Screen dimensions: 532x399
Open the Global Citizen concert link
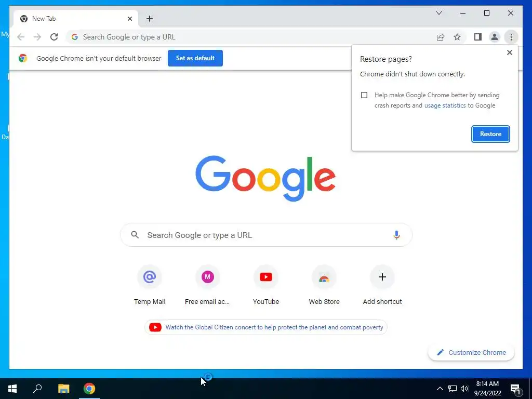[265, 327]
